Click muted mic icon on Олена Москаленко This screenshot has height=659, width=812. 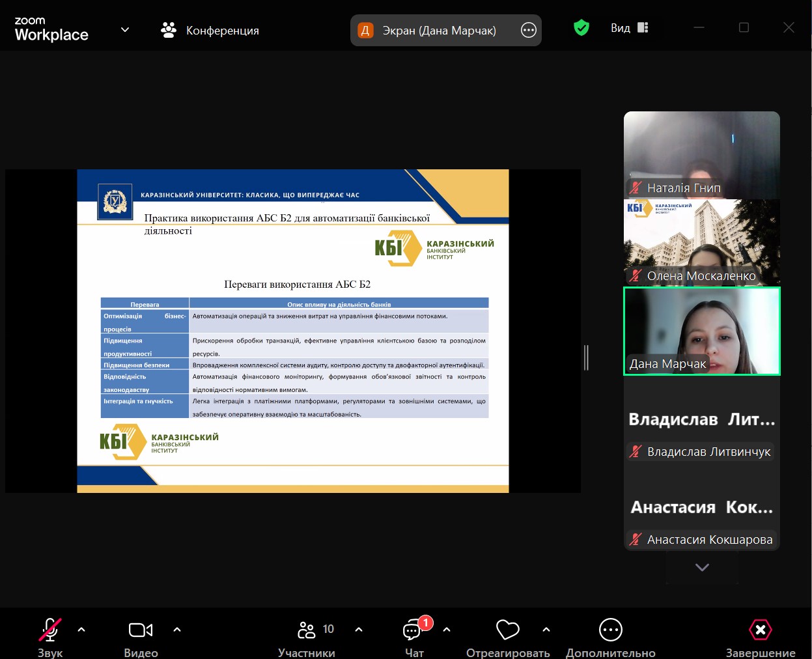(636, 275)
